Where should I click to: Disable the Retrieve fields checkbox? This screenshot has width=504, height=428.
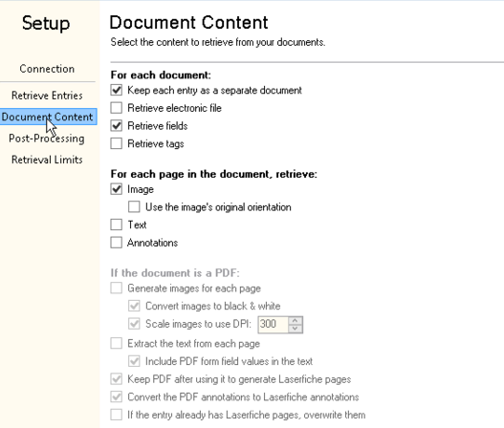(x=117, y=125)
